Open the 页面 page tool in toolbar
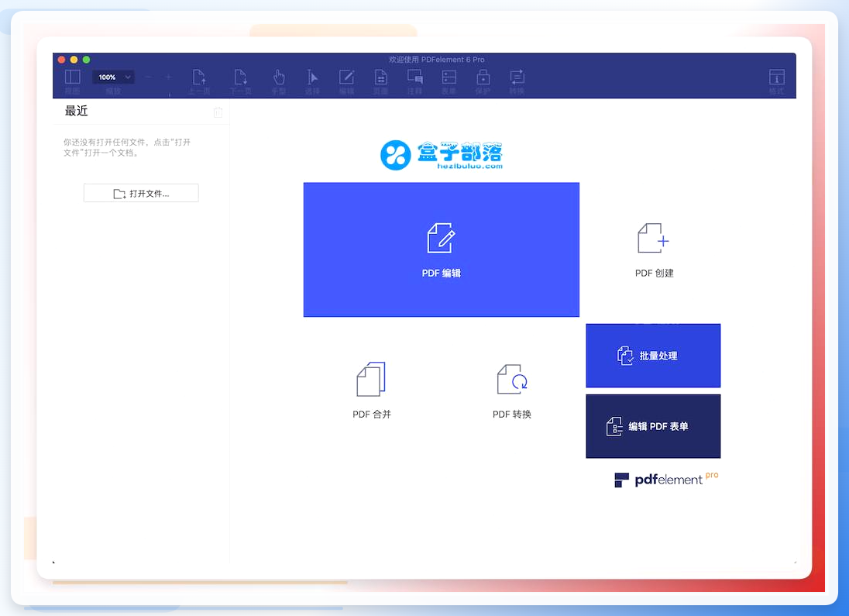The image size is (849, 616). pos(380,77)
